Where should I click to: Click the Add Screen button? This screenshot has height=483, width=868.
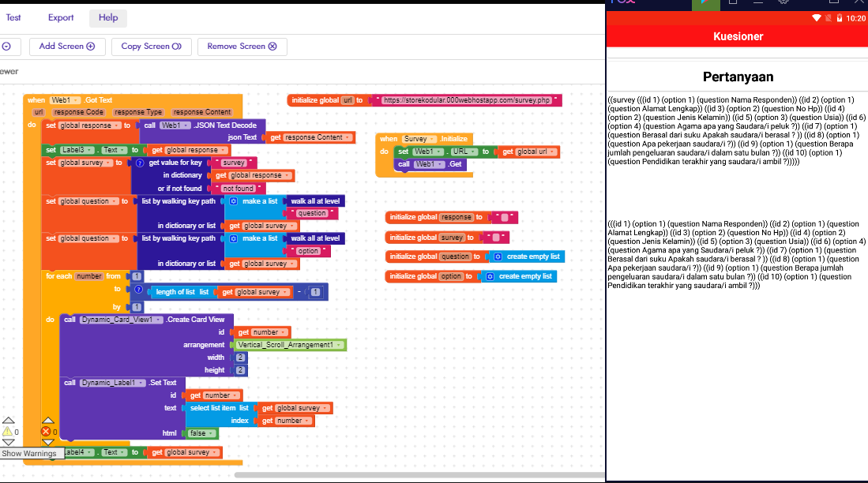pos(67,47)
